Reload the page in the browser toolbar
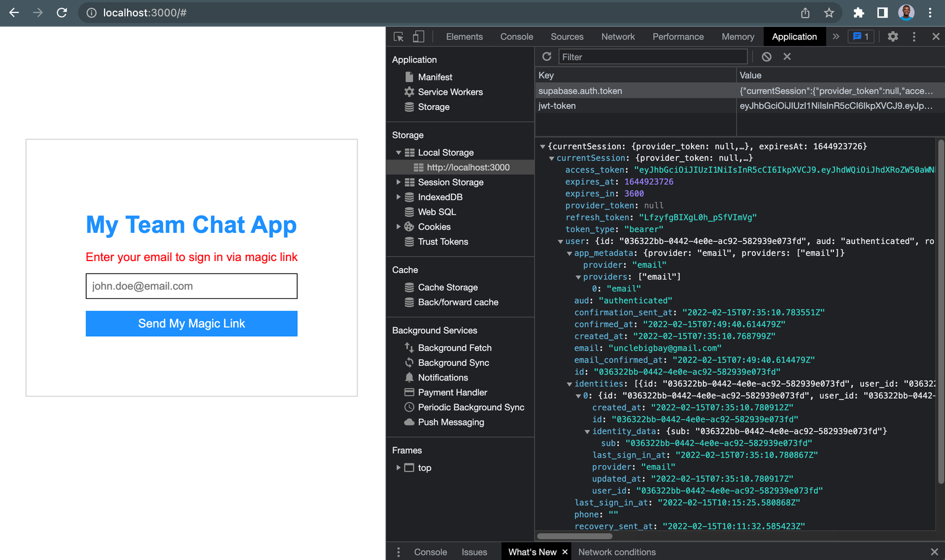Viewport: 945px width, 560px height. click(61, 12)
